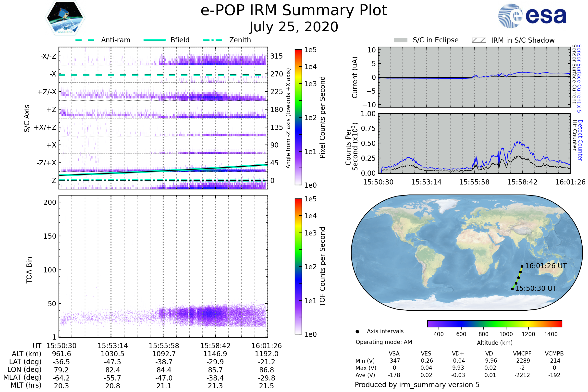Click the Pixel Counts per Second colorbar

pos(298,117)
